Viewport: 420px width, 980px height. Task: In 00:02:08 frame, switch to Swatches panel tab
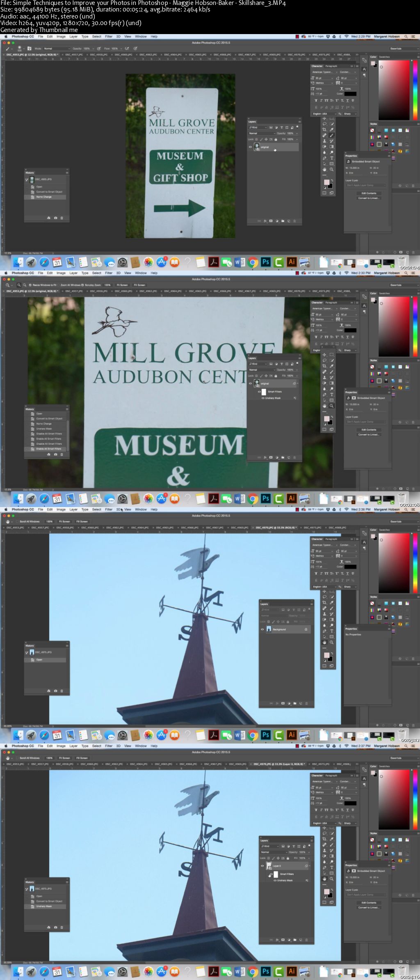click(384, 294)
